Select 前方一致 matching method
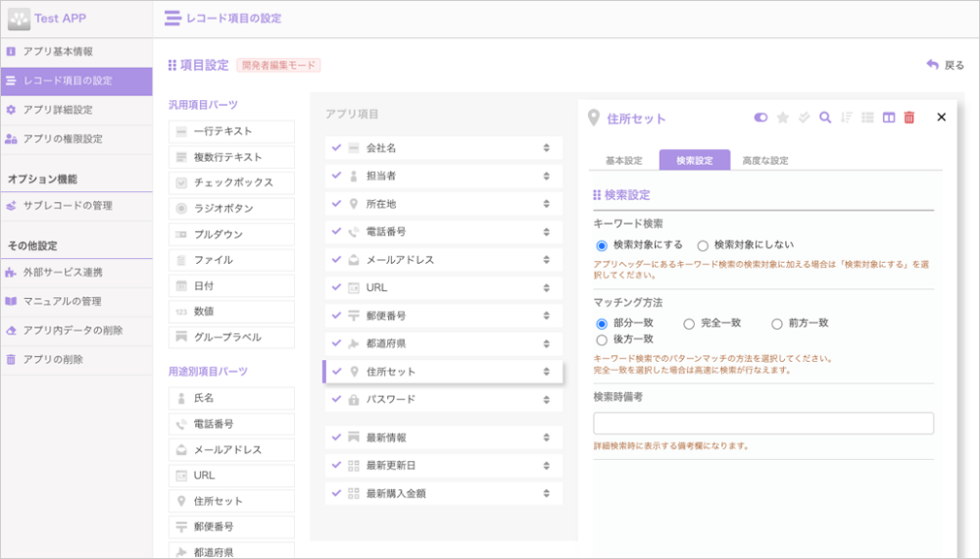980x559 pixels. pyautogui.click(x=776, y=324)
